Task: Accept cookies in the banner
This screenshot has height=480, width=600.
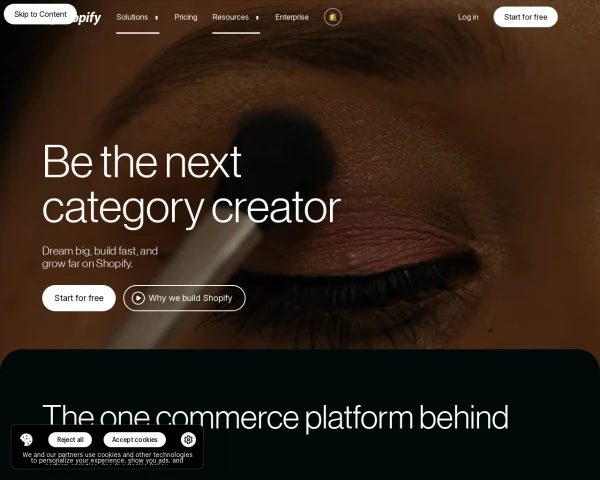Action: [135, 439]
